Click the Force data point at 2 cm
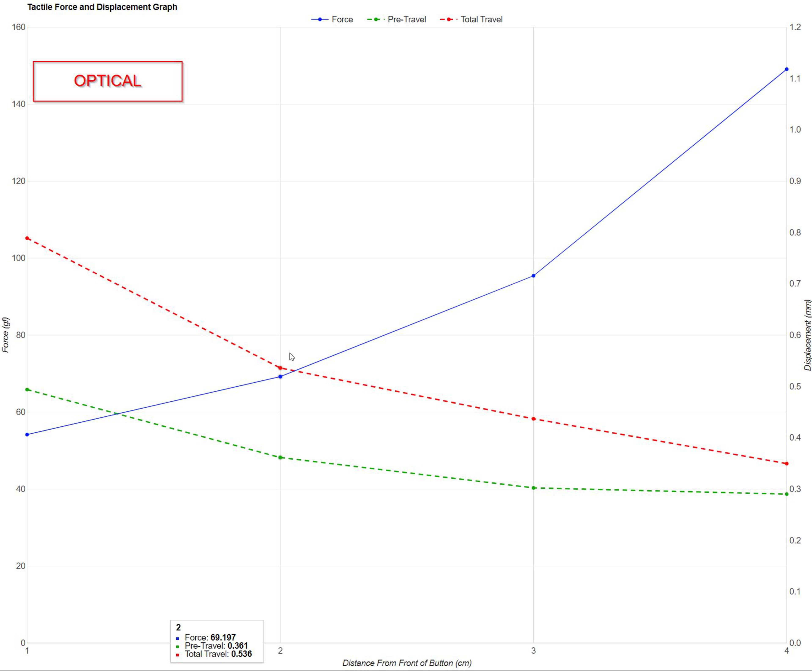 coord(280,376)
